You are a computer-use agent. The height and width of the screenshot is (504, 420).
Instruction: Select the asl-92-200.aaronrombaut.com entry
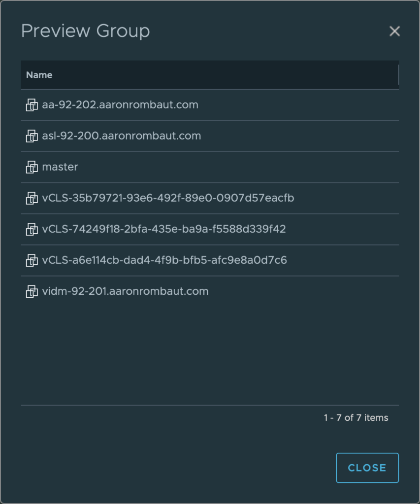(122, 136)
